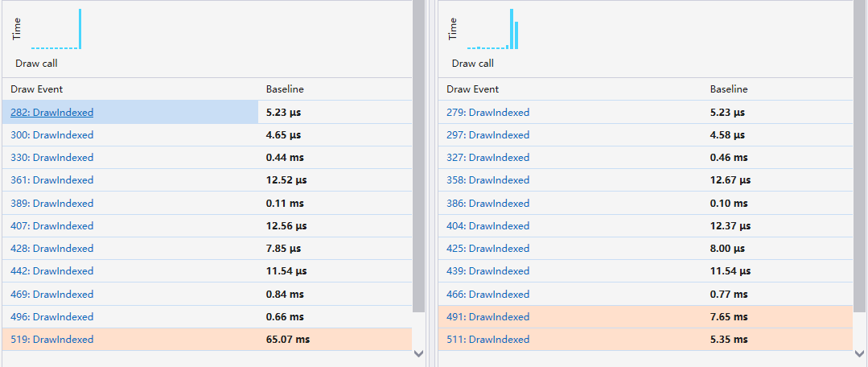
Task: Open the 404: DrawIndexed event link
Action: 488,226
